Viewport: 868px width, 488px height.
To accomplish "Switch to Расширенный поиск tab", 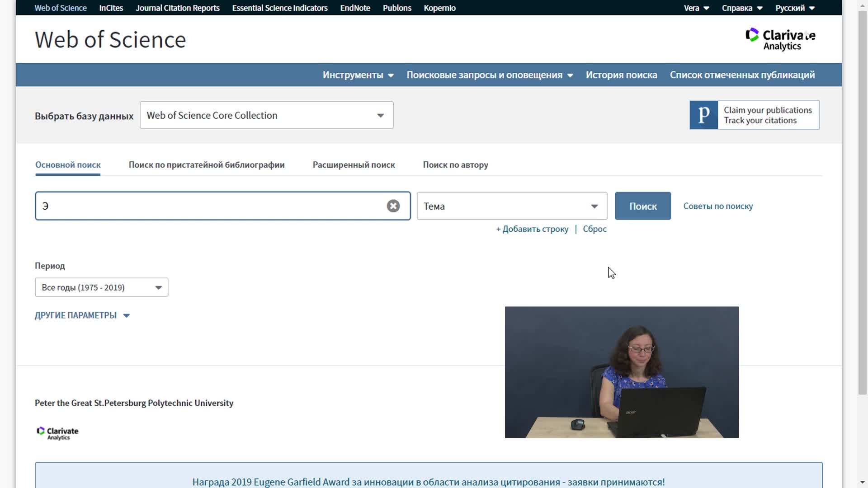I will 354,165.
